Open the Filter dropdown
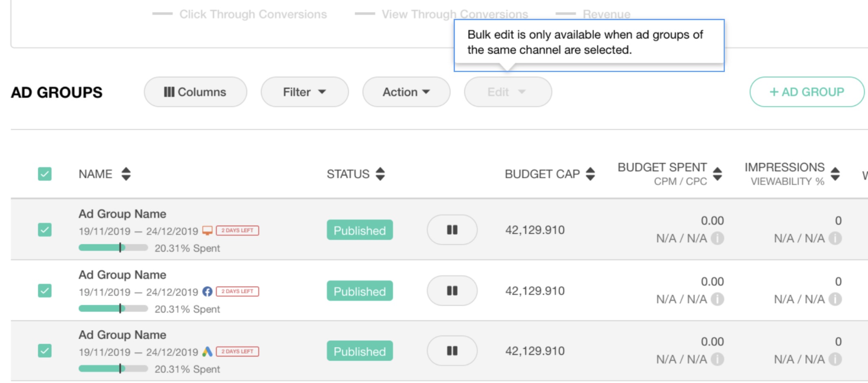 [304, 92]
